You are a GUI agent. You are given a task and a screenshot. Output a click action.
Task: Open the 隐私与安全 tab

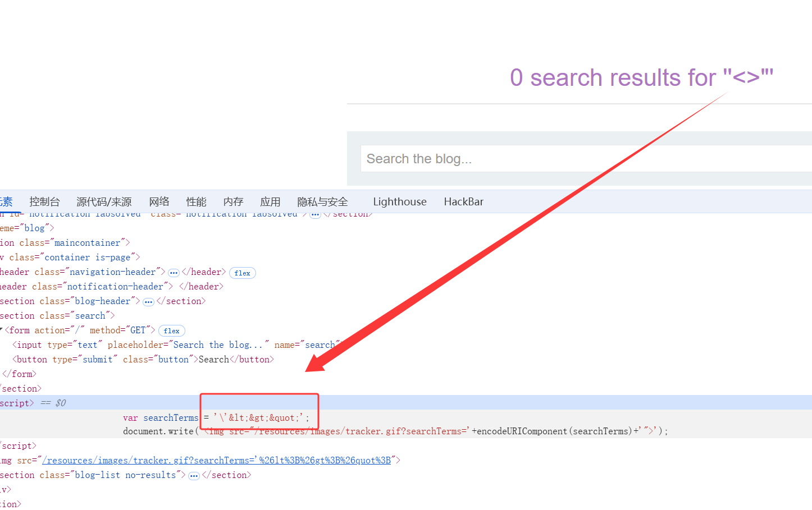323,202
